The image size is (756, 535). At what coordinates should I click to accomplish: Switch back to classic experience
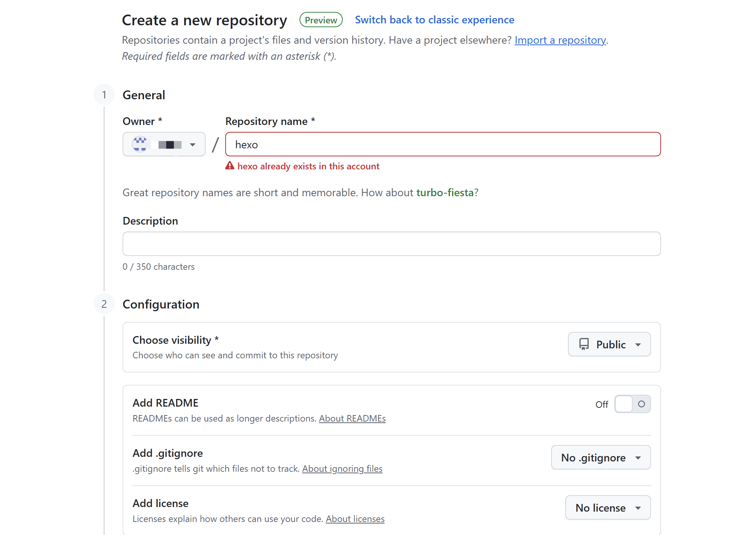[434, 20]
